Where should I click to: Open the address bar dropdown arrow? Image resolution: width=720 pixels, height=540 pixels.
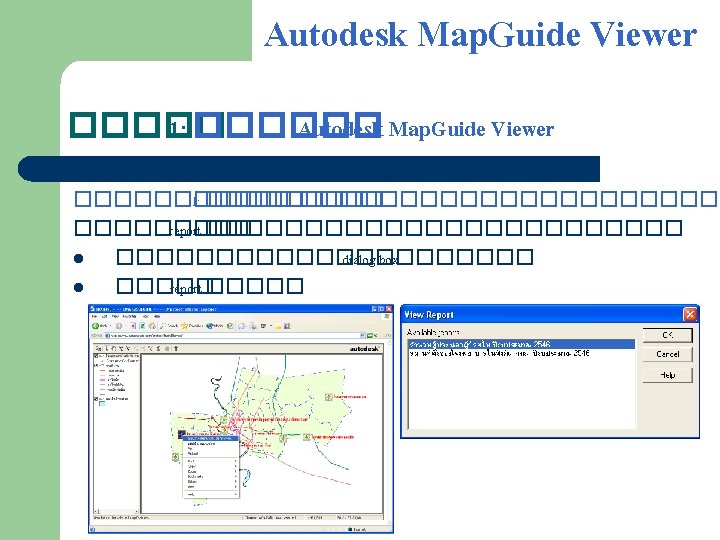pos(362,336)
